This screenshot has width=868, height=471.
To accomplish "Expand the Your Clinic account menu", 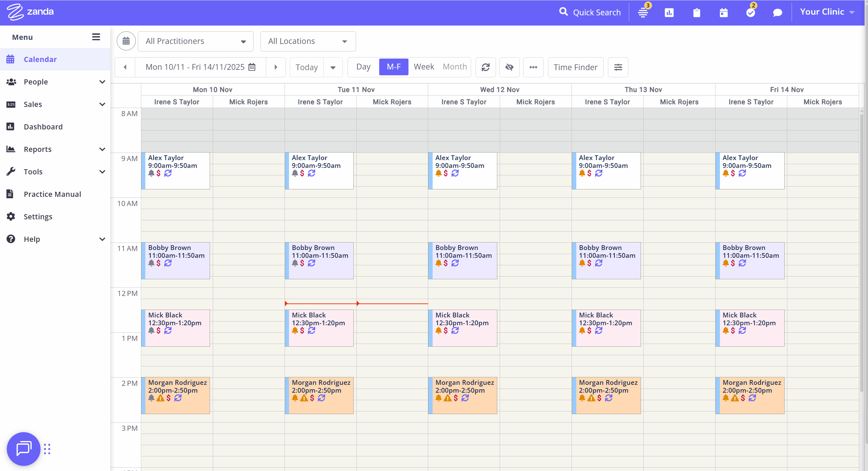I will (826, 12).
